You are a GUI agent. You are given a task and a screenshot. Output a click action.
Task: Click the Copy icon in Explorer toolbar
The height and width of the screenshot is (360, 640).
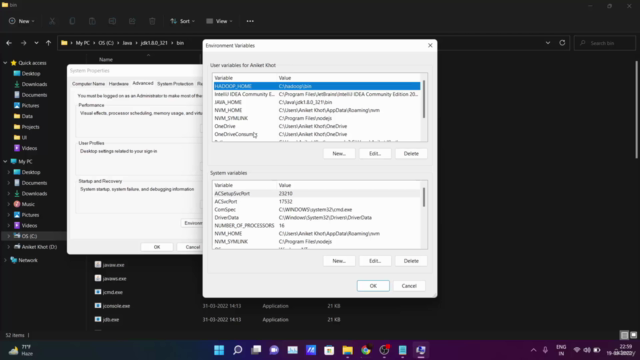(72, 21)
